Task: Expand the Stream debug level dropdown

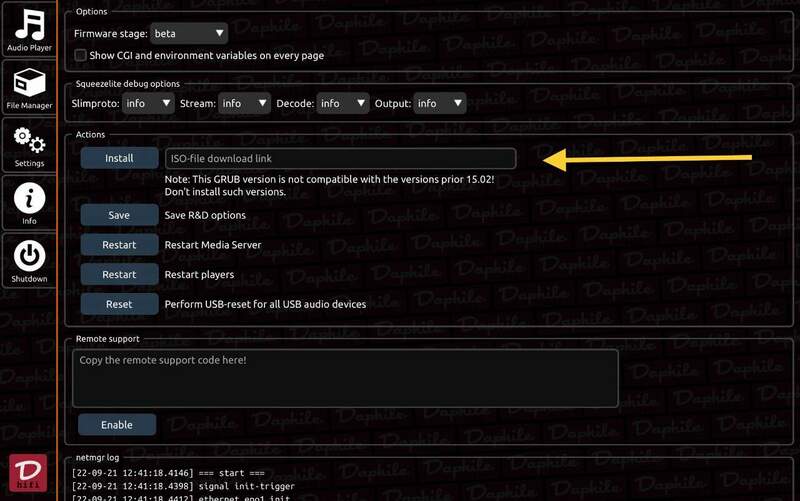Action: tap(244, 103)
